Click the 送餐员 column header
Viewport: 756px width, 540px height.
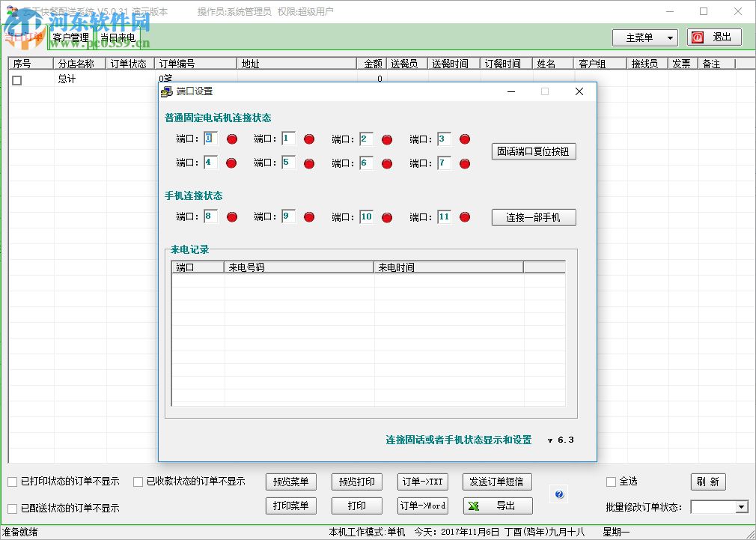coord(407,64)
